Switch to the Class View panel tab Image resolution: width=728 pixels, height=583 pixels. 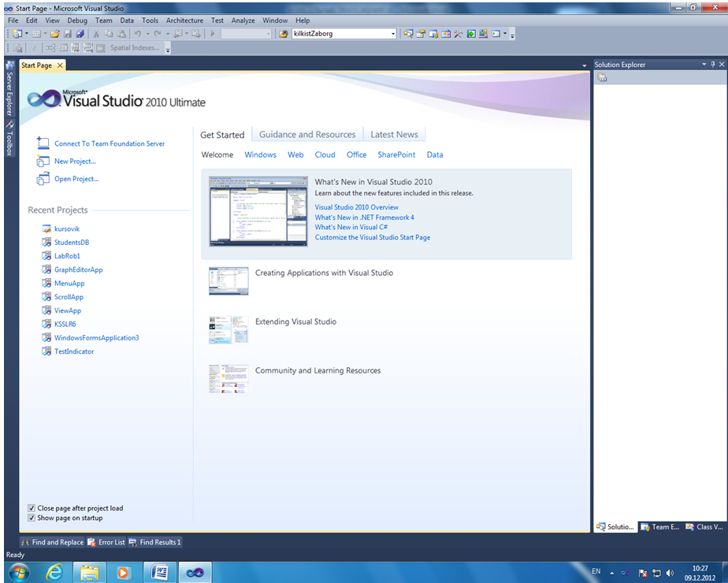tap(704, 527)
